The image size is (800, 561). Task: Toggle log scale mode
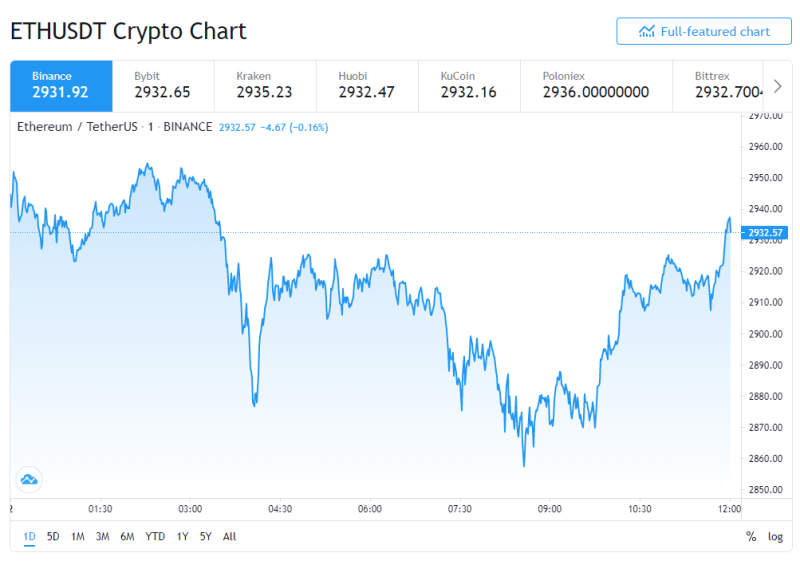coord(775,537)
